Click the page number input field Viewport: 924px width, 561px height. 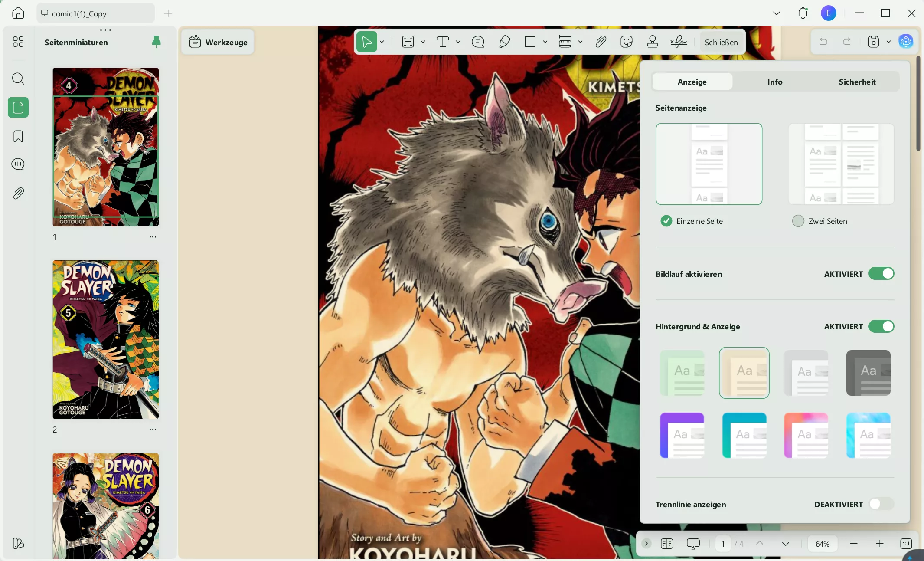723,544
